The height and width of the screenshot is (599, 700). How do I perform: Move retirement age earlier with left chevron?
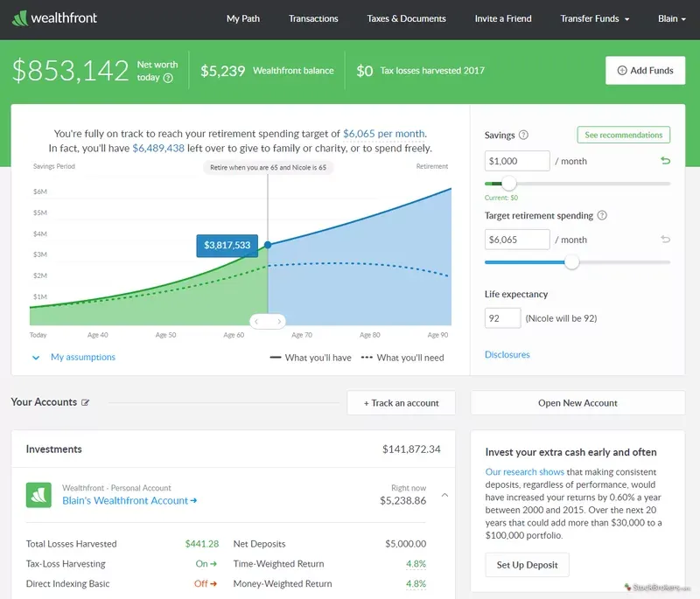click(x=256, y=321)
